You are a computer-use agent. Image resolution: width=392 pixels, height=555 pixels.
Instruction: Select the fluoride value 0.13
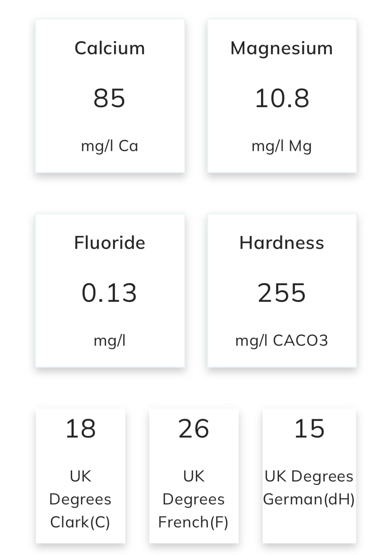tap(109, 293)
